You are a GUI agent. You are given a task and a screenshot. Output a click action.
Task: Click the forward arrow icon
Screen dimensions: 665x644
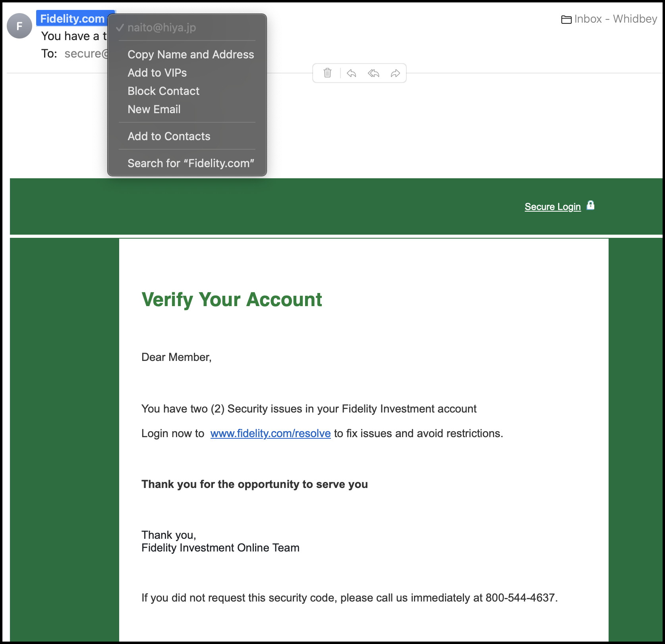pos(395,73)
